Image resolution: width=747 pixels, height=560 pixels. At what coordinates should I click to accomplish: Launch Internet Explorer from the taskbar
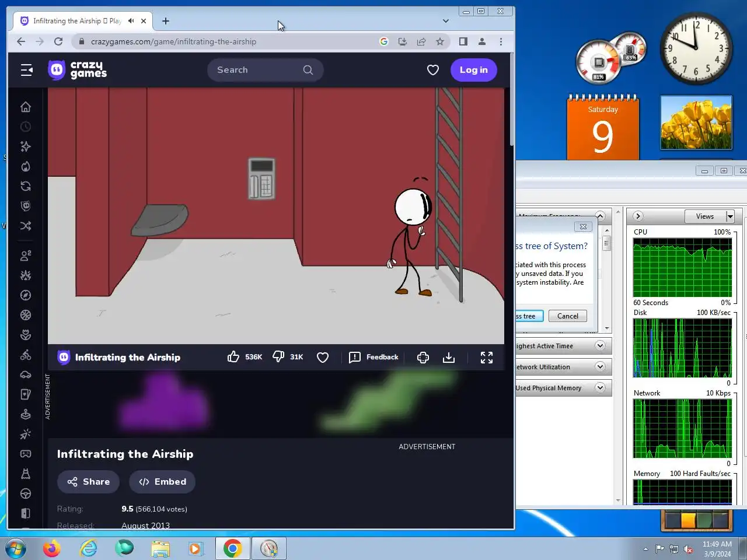(x=89, y=549)
